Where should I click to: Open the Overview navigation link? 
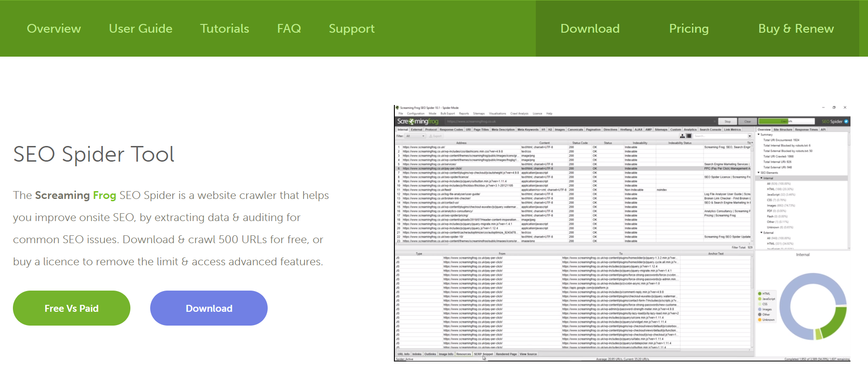tap(54, 29)
